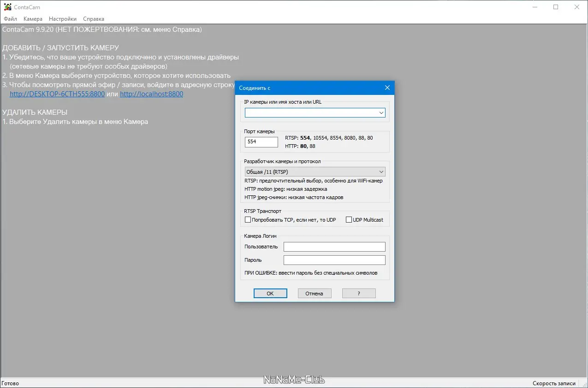Minimize the ContaCam window
This screenshot has height=388, width=588.
click(x=535, y=7)
